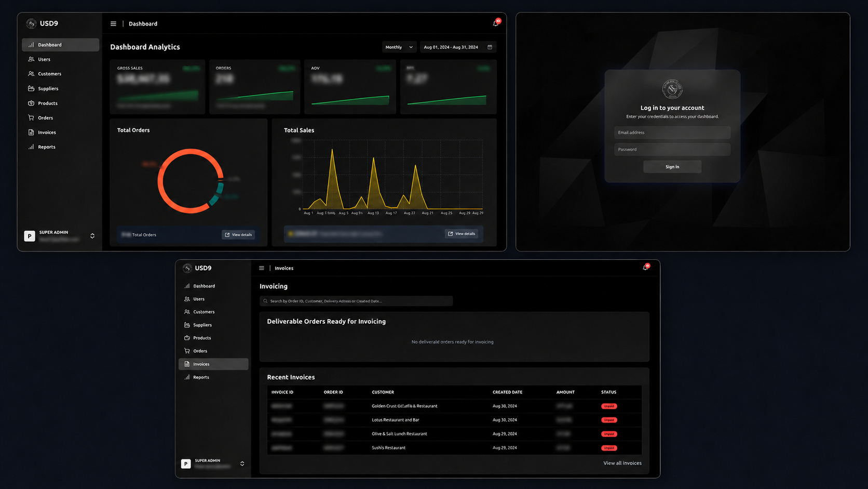The width and height of the screenshot is (868, 489).
Task: Open Suppliers in the Dashboard window sidebar
Action: coord(60,88)
